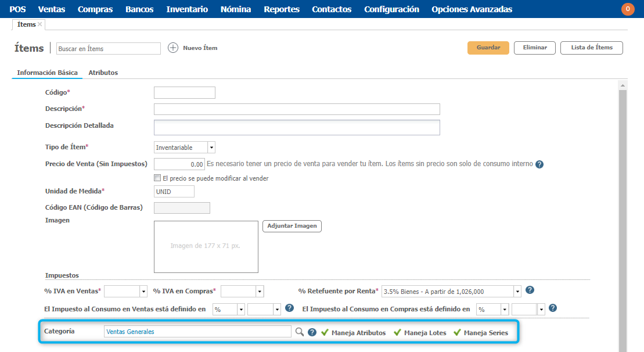Click help icon after the sale price note
The width and height of the screenshot is (644, 352).
[x=539, y=164]
